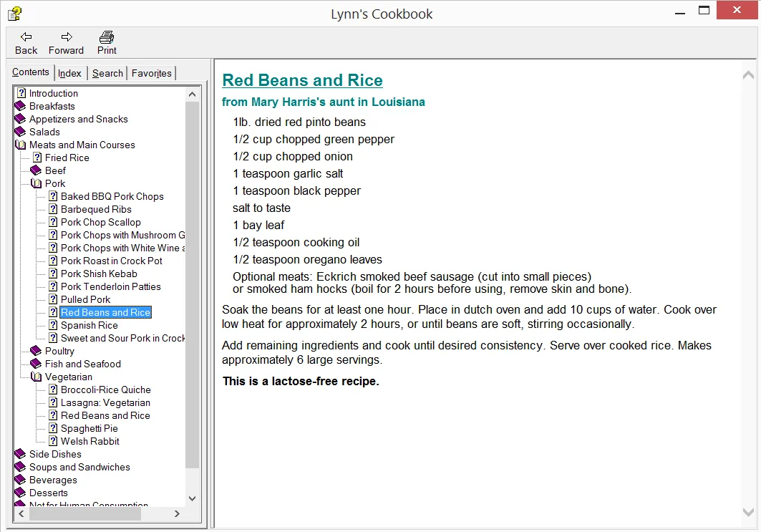Select highlighted Red Beans and Rice under Pork
The height and width of the screenshot is (532, 761).
[105, 312]
